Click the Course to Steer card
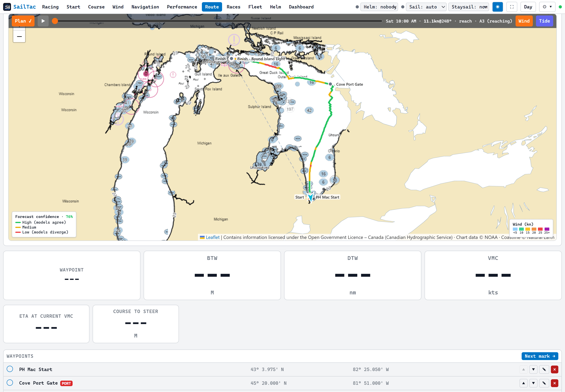 point(136,324)
